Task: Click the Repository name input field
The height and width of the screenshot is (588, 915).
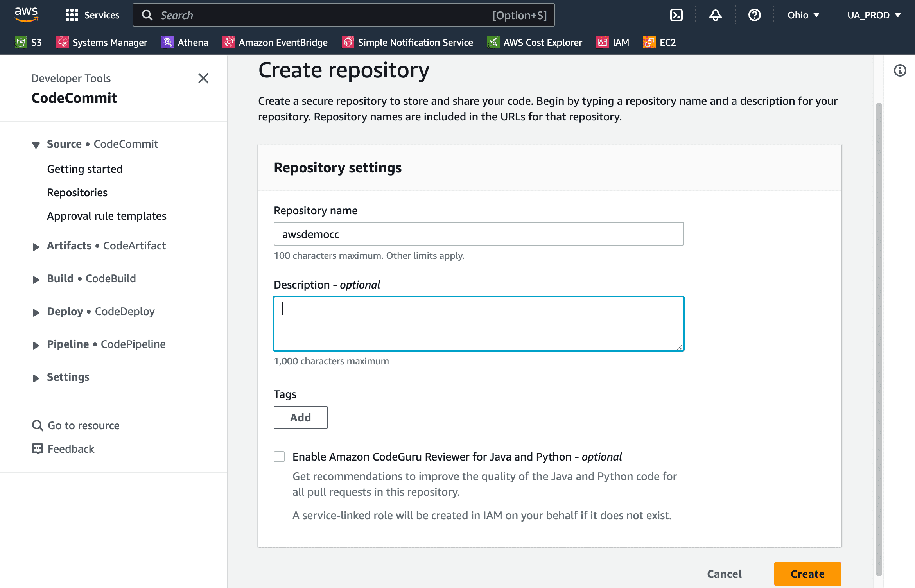Action: 478,234
